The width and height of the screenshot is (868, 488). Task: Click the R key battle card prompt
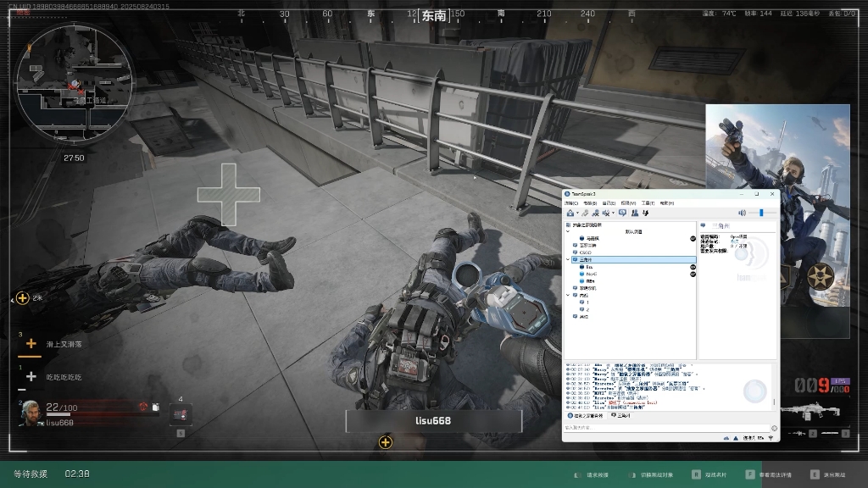click(709, 474)
